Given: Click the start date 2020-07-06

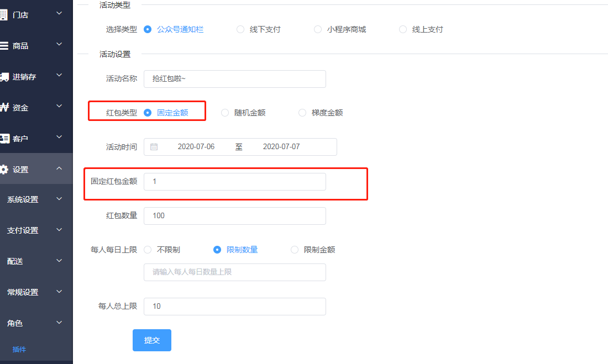Looking at the screenshot, I should (x=196, y=147).
